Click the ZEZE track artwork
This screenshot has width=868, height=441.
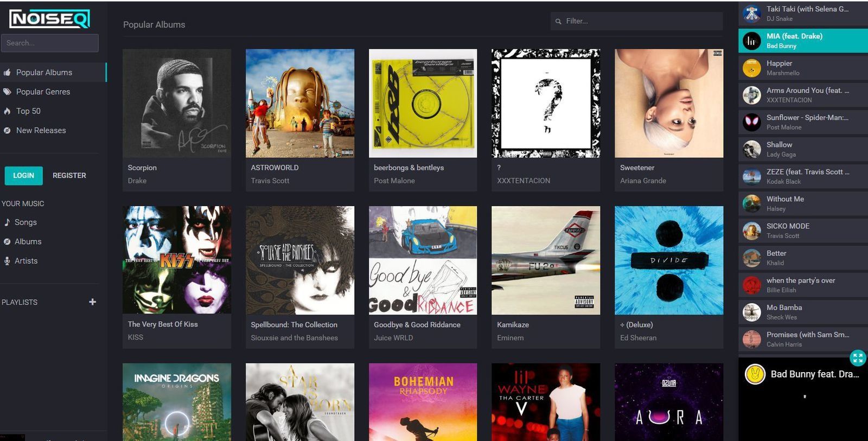[x=751, y=176]
